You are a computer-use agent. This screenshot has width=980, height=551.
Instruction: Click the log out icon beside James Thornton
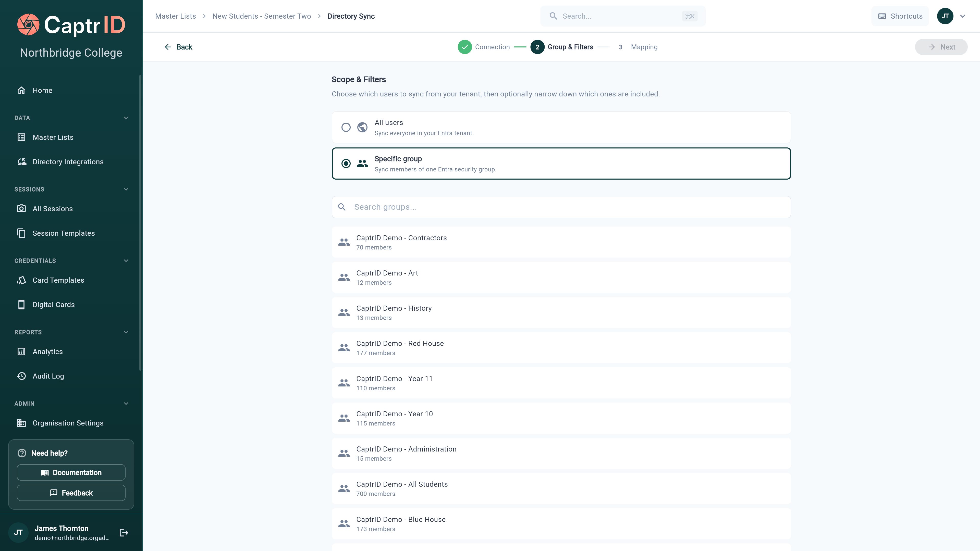point(124,532)
